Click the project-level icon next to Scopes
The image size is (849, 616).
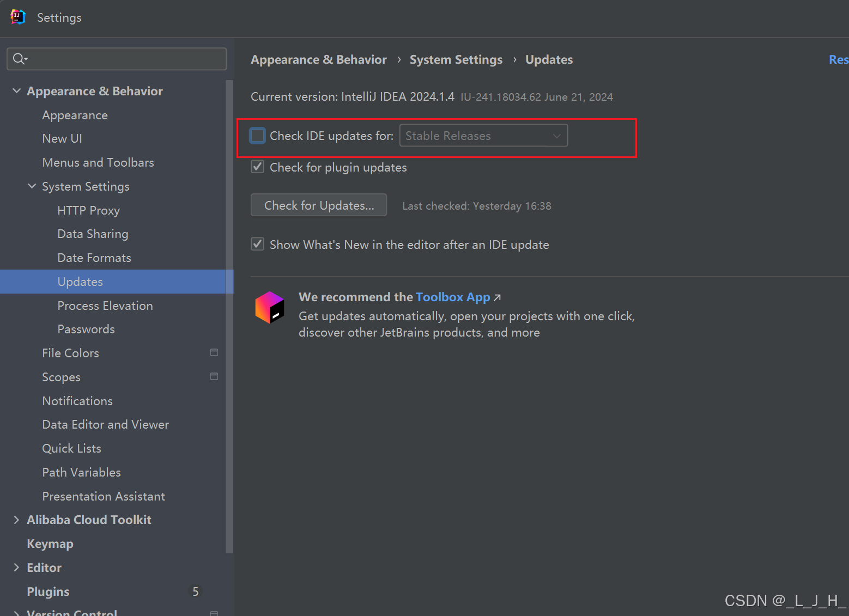[214, 377]
